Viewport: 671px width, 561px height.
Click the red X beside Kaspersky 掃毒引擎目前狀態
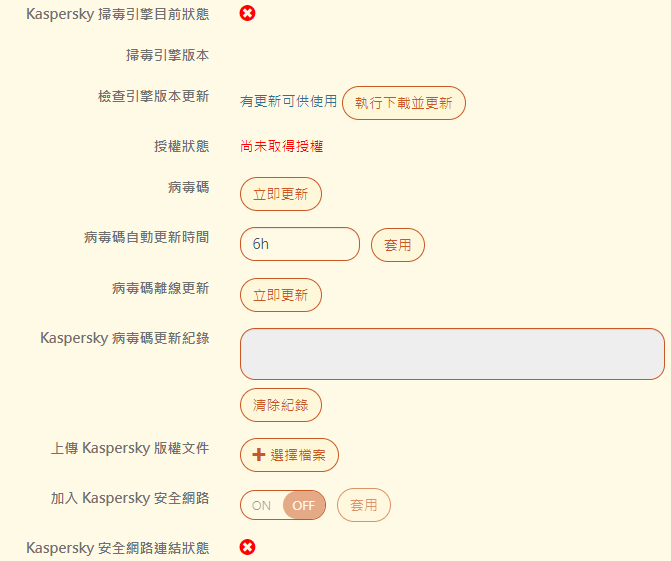[x=248, y=13]
